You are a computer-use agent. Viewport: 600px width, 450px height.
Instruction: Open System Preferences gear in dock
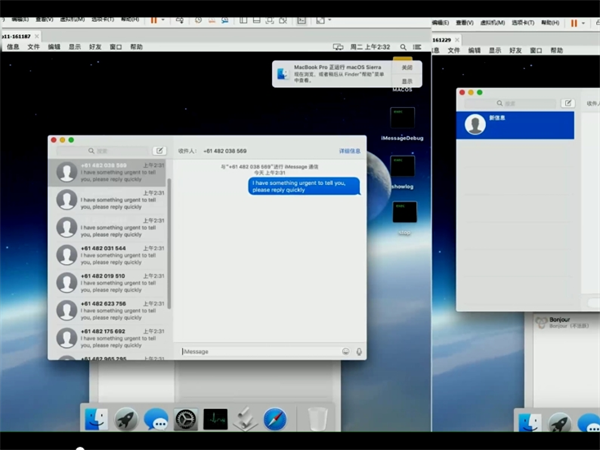pyautogui.click(x=185, y=418)
